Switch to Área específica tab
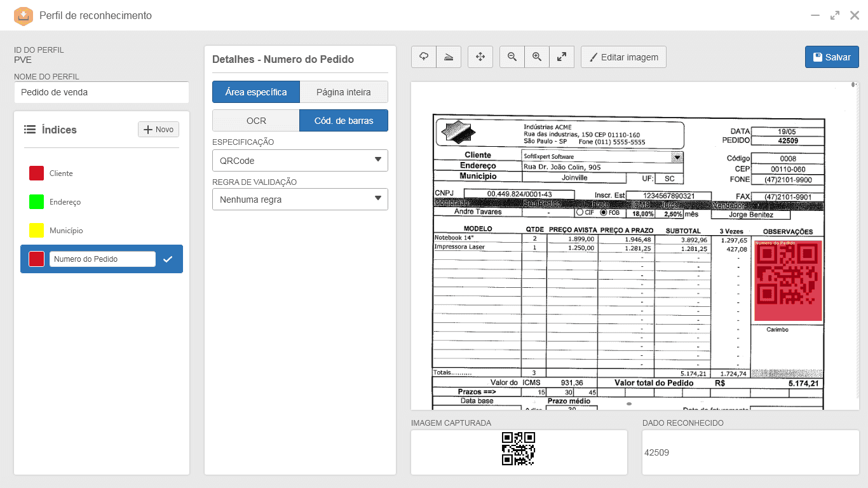 (256, 92)
